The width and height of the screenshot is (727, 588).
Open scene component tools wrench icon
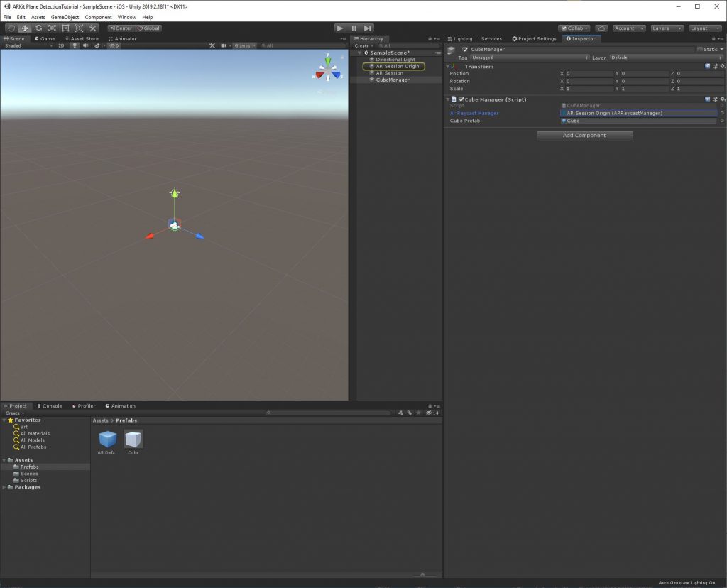point(212,46)
